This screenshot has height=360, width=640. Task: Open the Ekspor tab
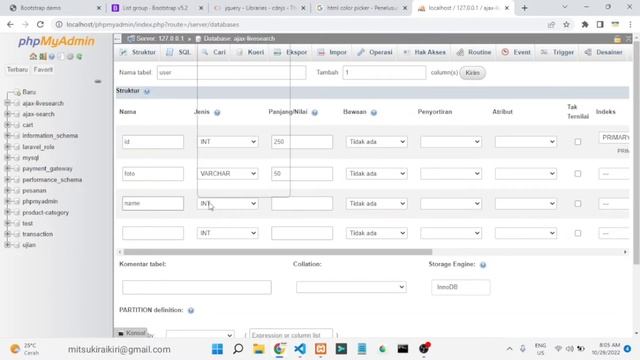click(x=291, y=52)
